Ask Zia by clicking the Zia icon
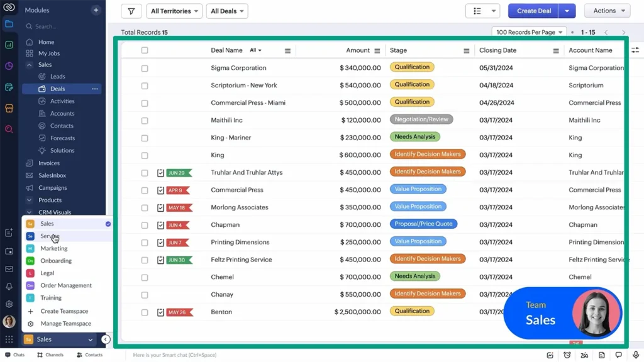This screenshot has width=644, height=362. coord(584,354)
